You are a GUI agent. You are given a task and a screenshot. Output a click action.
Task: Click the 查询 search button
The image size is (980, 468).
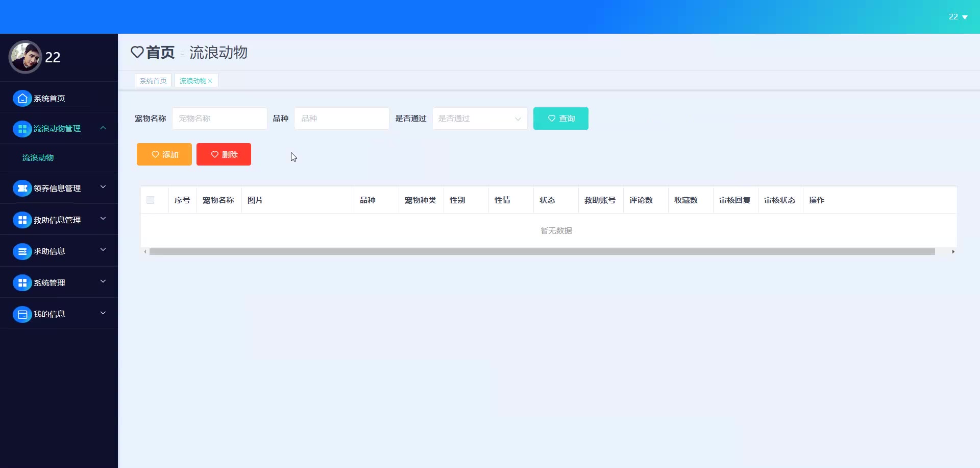point(561,119)
